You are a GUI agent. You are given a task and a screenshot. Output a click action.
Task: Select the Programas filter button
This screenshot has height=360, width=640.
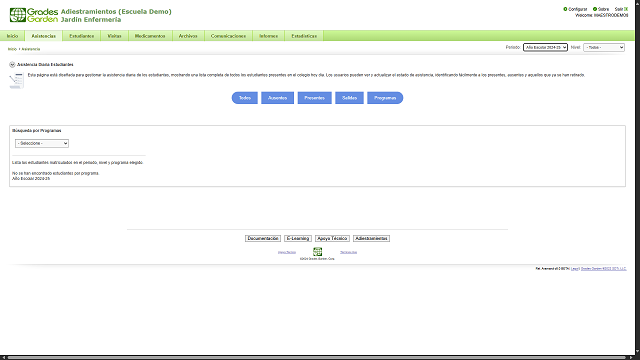point(385,98)
